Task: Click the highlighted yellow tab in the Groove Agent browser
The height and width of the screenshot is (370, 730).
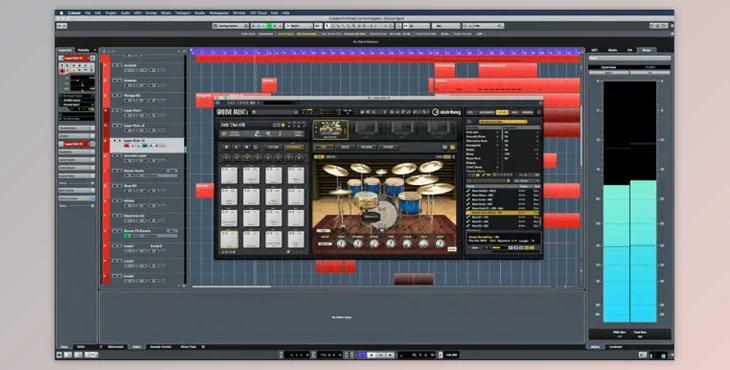Action: pos(502,112)
